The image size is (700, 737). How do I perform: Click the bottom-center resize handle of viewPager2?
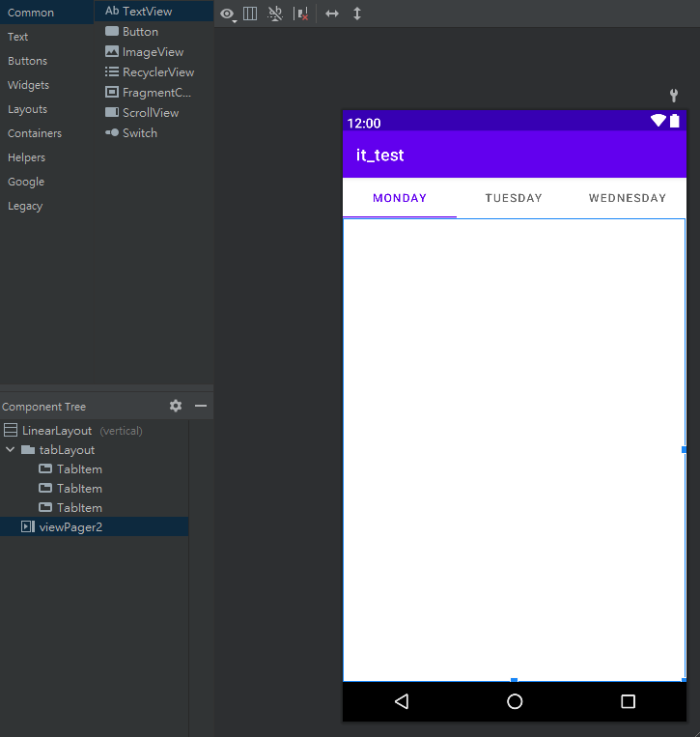[x=514, y=680]
